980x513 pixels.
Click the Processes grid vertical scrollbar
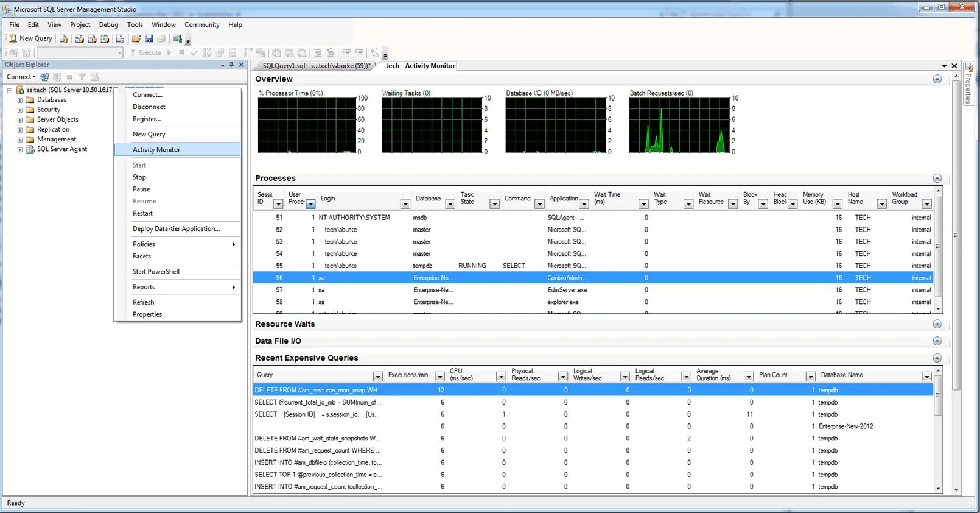938,250
